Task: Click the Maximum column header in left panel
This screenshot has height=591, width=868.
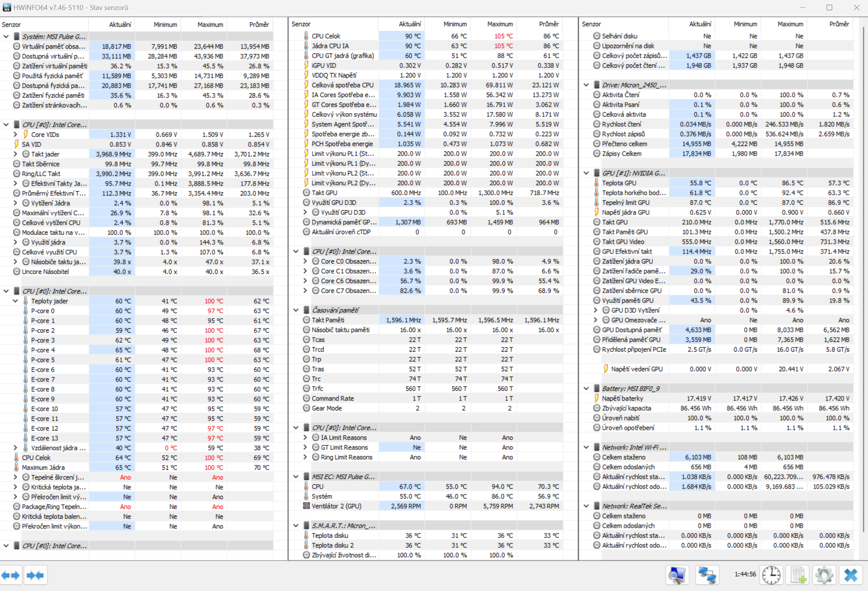Action: coord(210,25)
